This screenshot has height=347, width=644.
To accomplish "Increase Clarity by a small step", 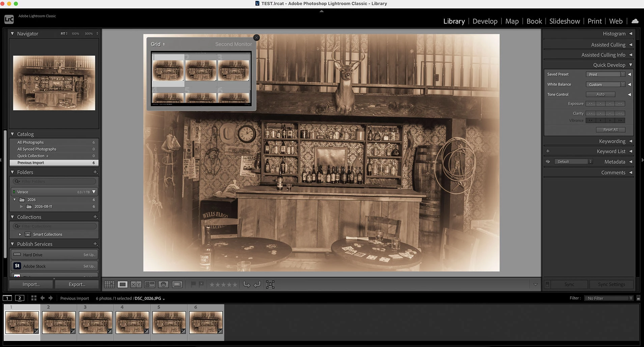I will click(610, 113).
